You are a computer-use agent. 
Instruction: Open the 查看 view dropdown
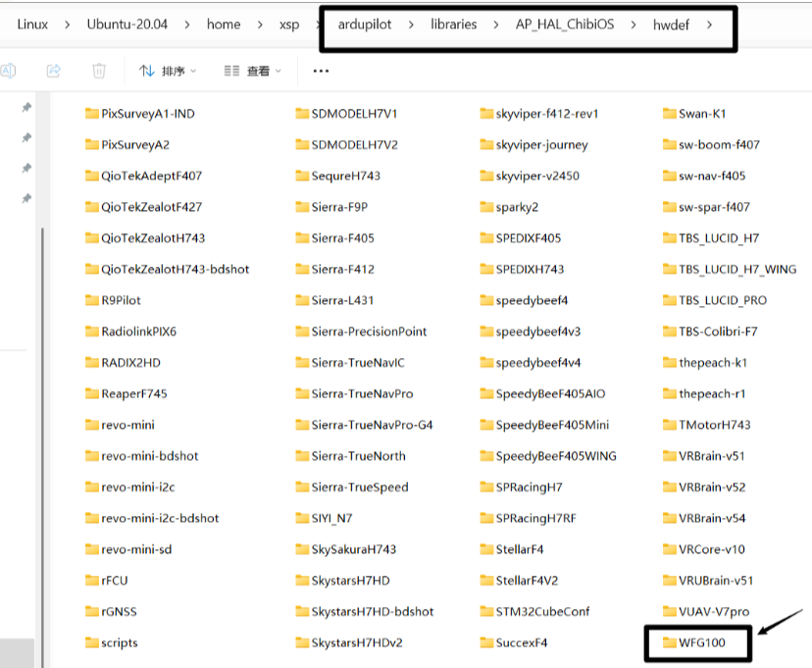(x=252, y=71)
